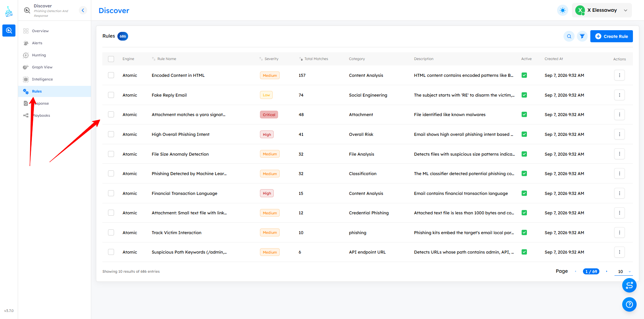Click the Critical severity badge
This screenshot has height=319, width=644.
tap(269, 115)
